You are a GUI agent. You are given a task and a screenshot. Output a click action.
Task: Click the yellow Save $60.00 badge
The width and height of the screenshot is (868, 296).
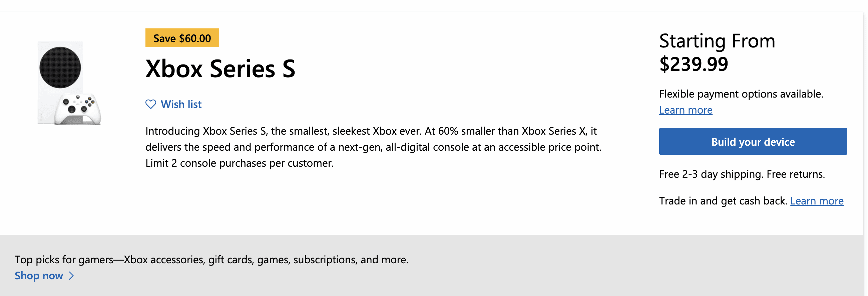(x=182, y=38)
